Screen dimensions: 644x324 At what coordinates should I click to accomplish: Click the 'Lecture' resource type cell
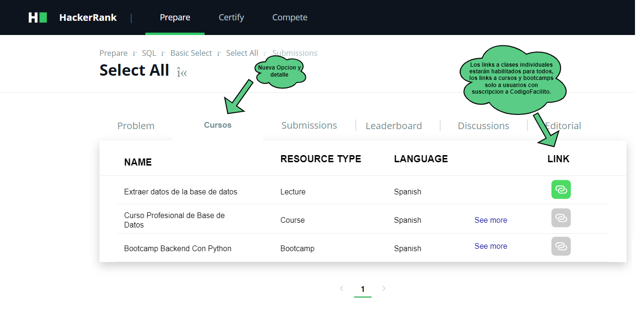pyautogui.click(x=293, y=192)
